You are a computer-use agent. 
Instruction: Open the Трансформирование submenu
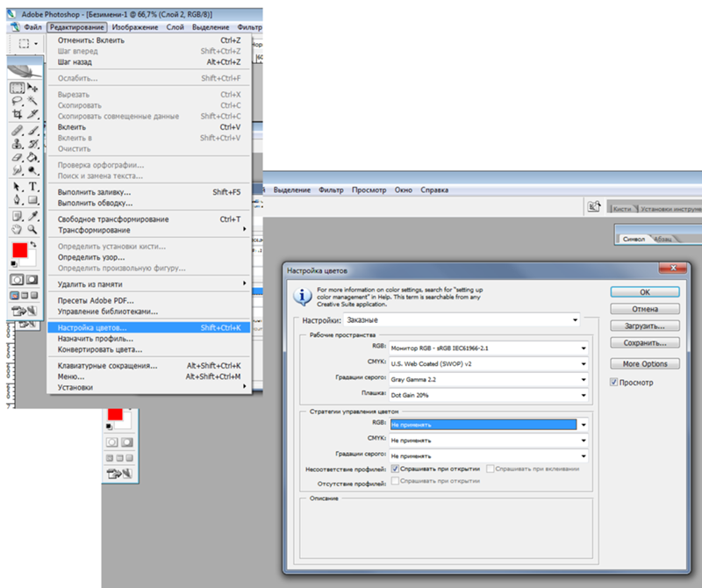tap(148, 230)
